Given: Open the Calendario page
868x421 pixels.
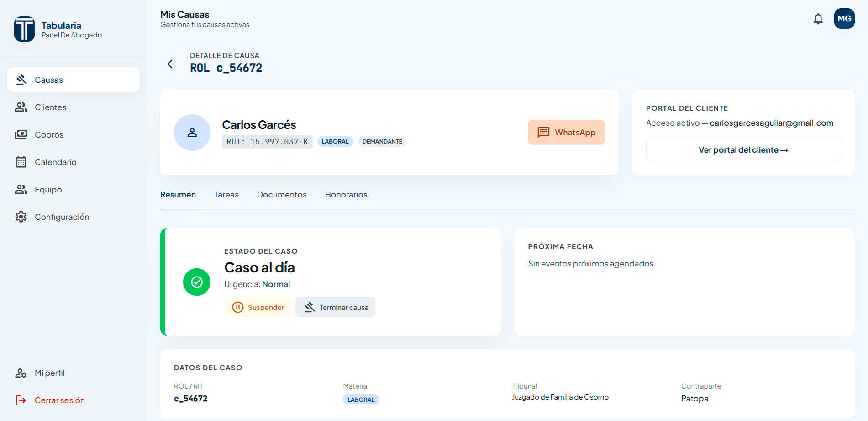Looking at the screenshot, I should (74, 162).
